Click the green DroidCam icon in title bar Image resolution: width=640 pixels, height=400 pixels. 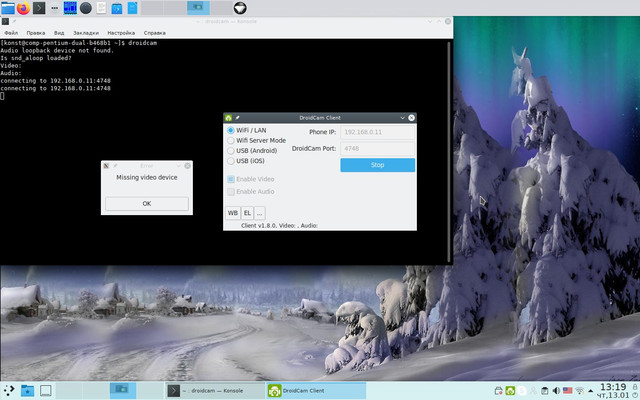[228, 118]
